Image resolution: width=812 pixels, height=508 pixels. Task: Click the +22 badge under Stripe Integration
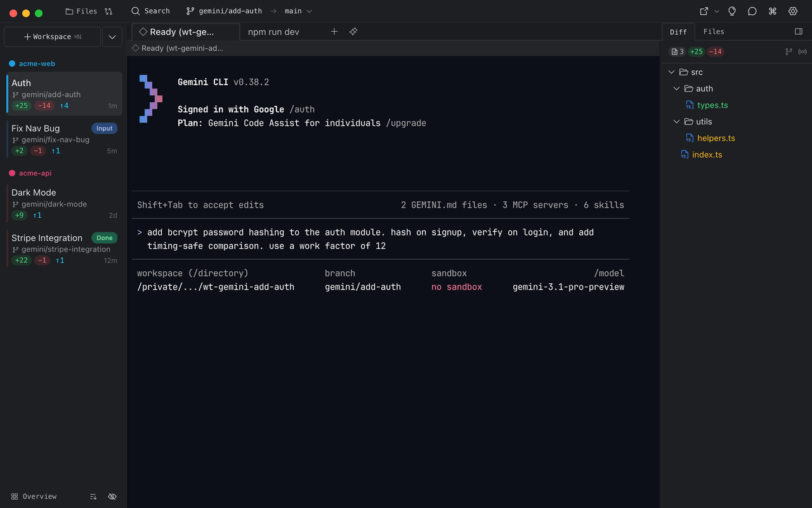click(x=22, y=260)
